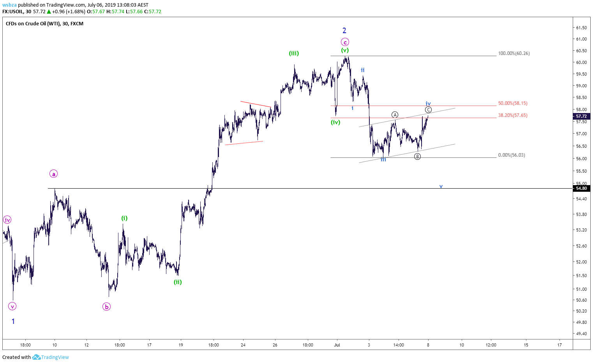Click the '26' date on time axis
The width and height of the screenshot is (593, 364).
click(275, 345)
